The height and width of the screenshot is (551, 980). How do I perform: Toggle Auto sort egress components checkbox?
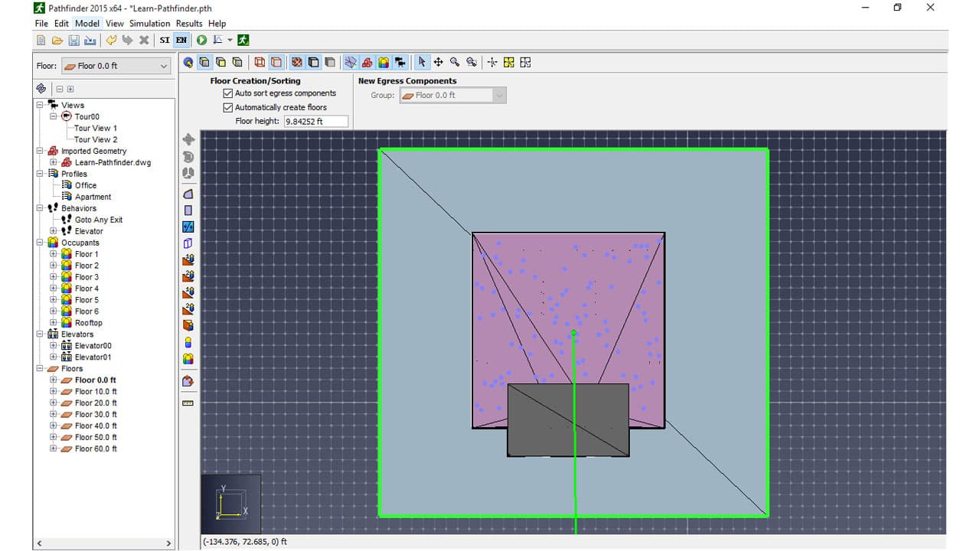227,93
